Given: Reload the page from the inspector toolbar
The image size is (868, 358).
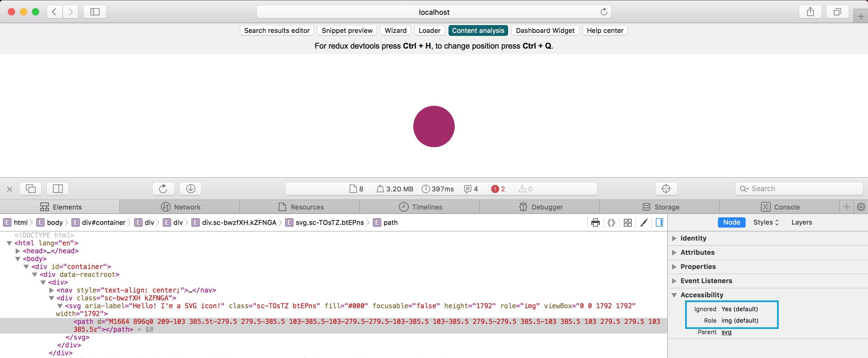Looking at the screenshot, I should [x=163, y=189].
